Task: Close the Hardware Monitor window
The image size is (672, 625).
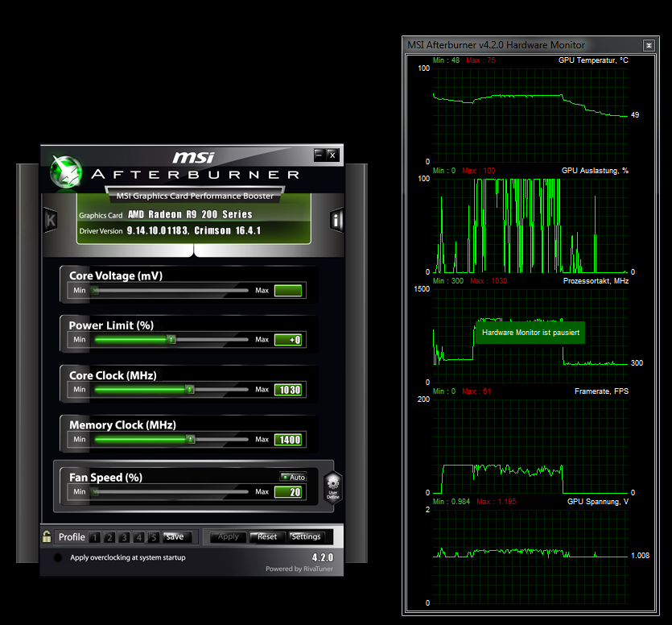Action: 649,45
